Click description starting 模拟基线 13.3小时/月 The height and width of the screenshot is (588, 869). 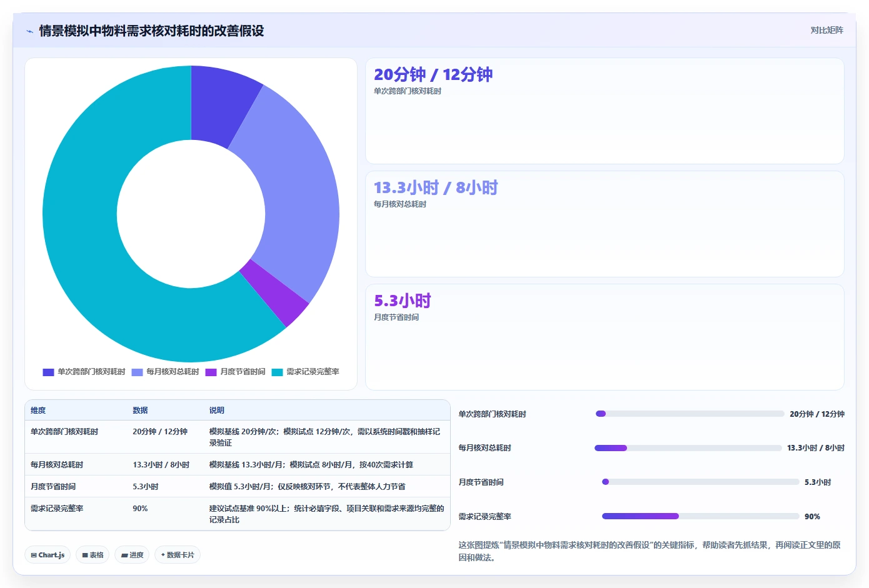[311, 465]
